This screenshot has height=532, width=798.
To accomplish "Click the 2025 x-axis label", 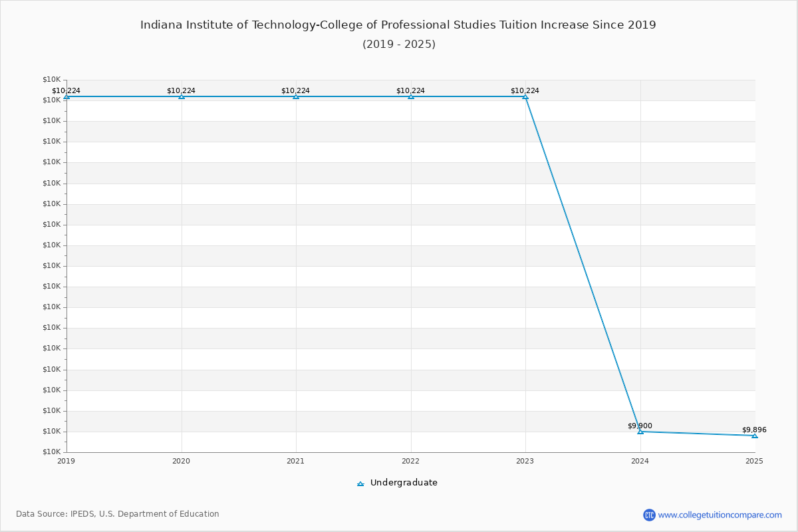I will (755, 460).
